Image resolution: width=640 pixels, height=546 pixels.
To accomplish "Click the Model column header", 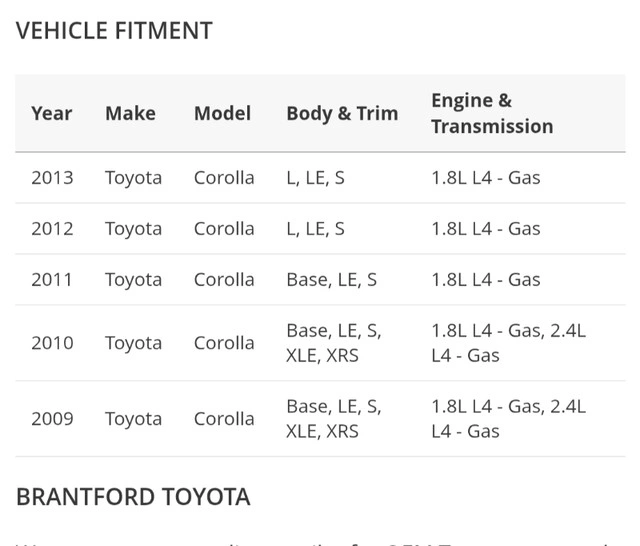I will click(222, 113).
